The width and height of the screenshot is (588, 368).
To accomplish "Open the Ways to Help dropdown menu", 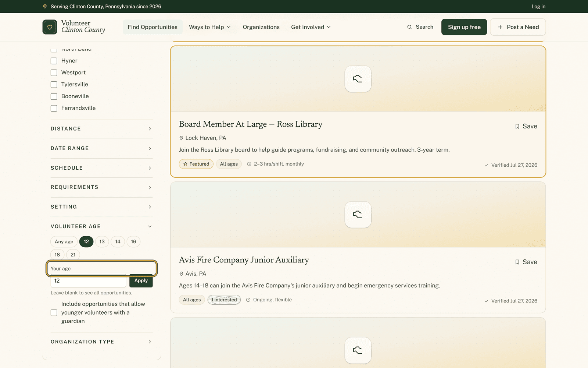I will pyautogui.click(x=210, y=27).
